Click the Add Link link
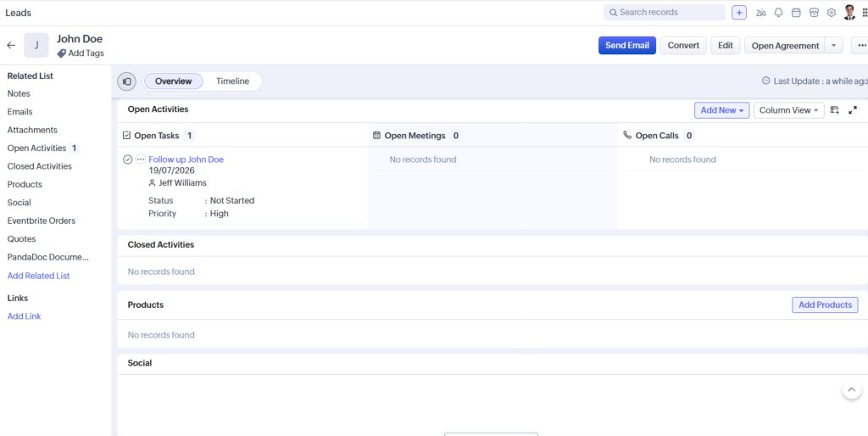The image size is (868, 436). (24, 316)
